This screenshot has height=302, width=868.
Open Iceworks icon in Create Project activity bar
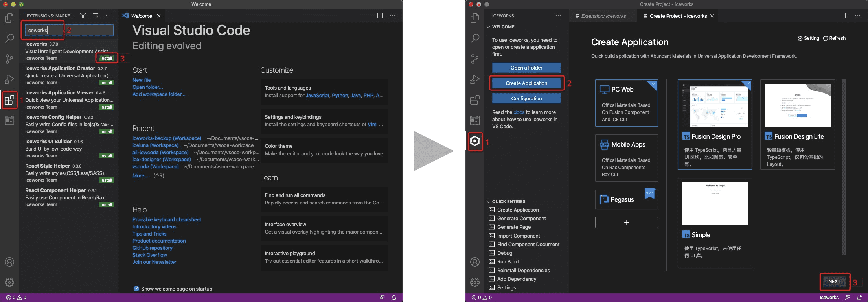[x=475, y=141]
